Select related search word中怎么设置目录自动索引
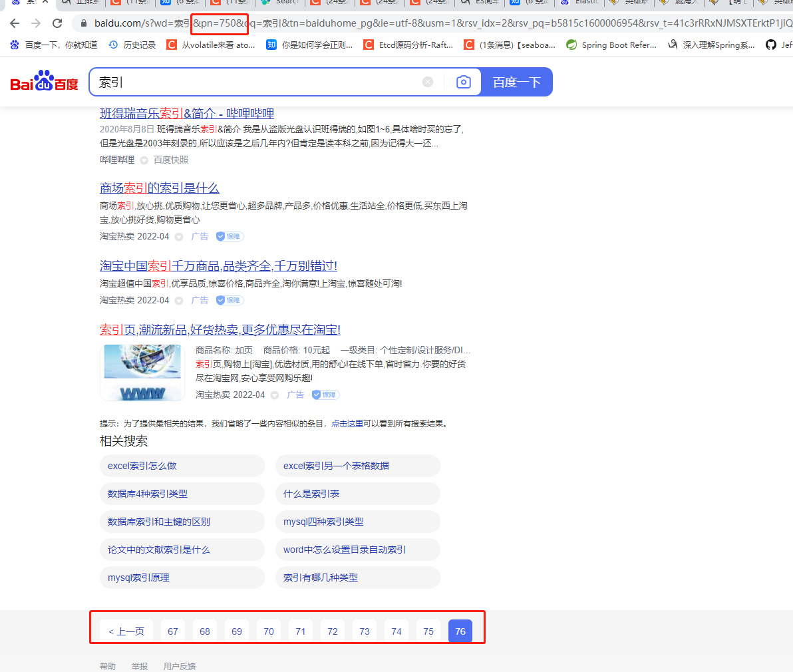The height and width of the screenshot is (672, 793). tap(357, 550)
